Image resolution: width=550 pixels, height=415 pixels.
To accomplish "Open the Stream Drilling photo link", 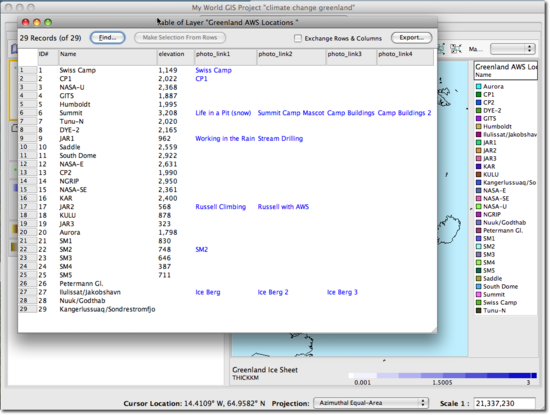I will click(x=280, y=139).
